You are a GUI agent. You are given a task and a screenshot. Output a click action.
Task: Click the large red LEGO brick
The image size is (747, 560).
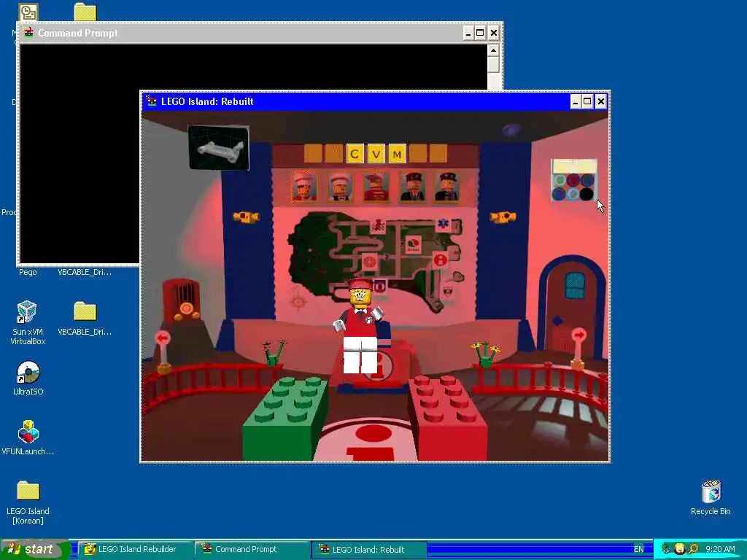(x=448, y=417)
